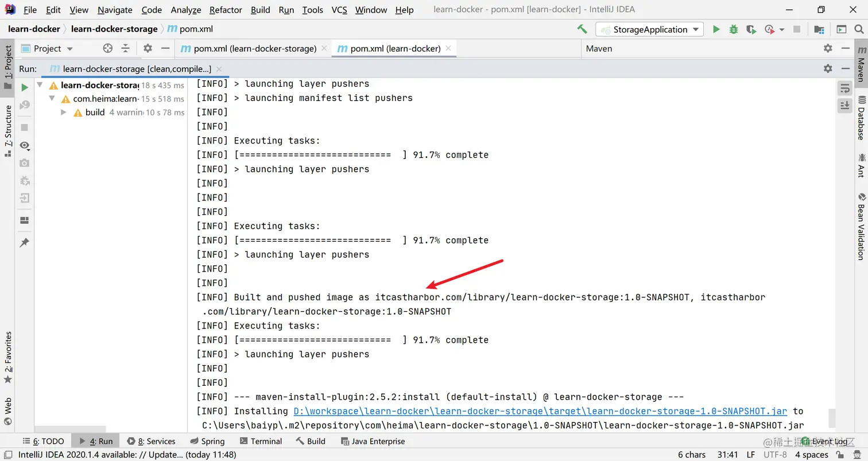Toggle soft-wrap in the console output
This screenshot has height=461, width=868.
844,87
